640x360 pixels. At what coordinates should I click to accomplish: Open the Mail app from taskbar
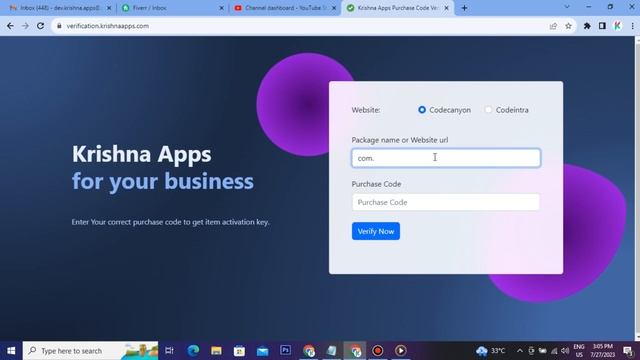point(262,351)
